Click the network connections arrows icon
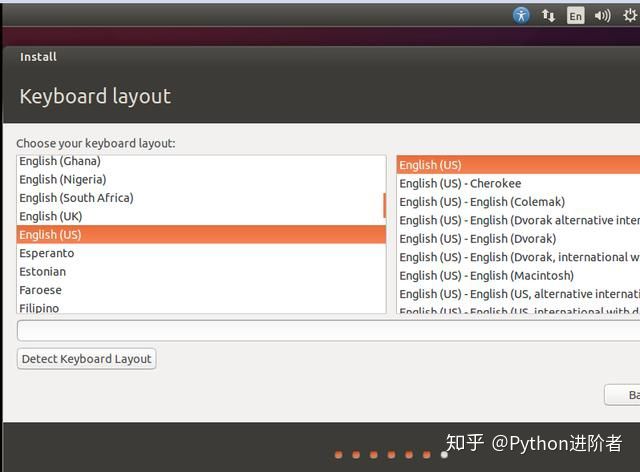The image size is (640, 472). 548,16
